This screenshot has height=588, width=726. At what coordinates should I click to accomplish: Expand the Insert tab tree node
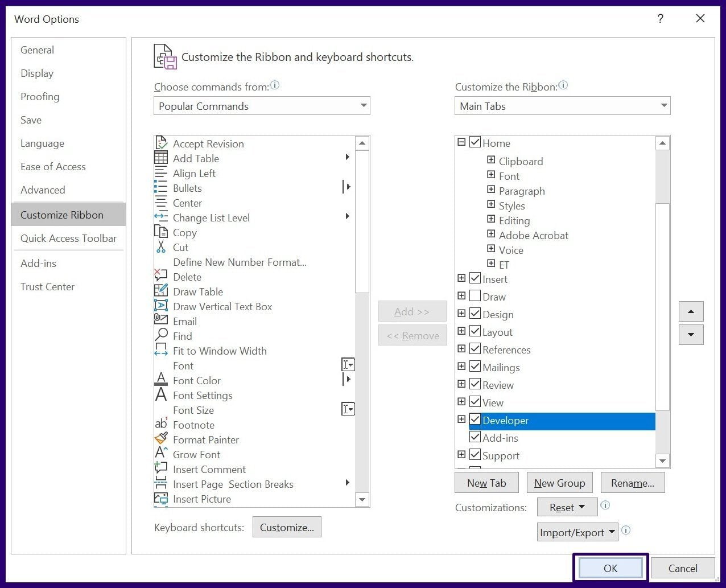[x=461, y=278]
